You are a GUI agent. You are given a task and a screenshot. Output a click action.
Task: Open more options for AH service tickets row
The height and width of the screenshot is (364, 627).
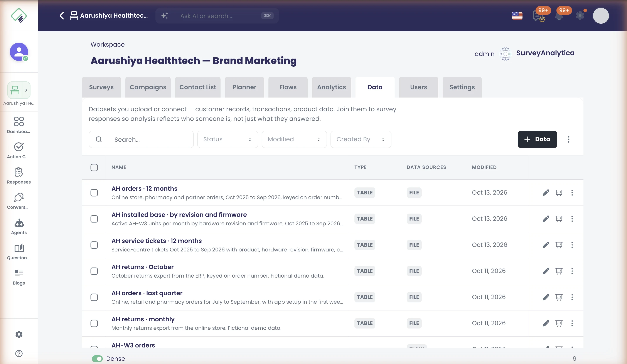tap(572, 245)
